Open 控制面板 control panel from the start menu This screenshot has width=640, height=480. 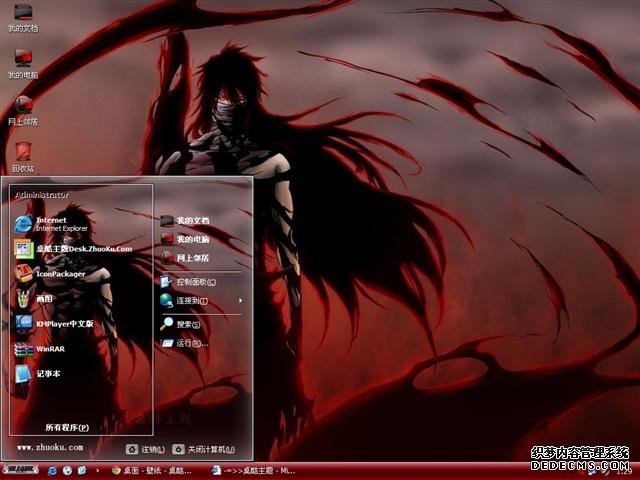pos(189,282)
